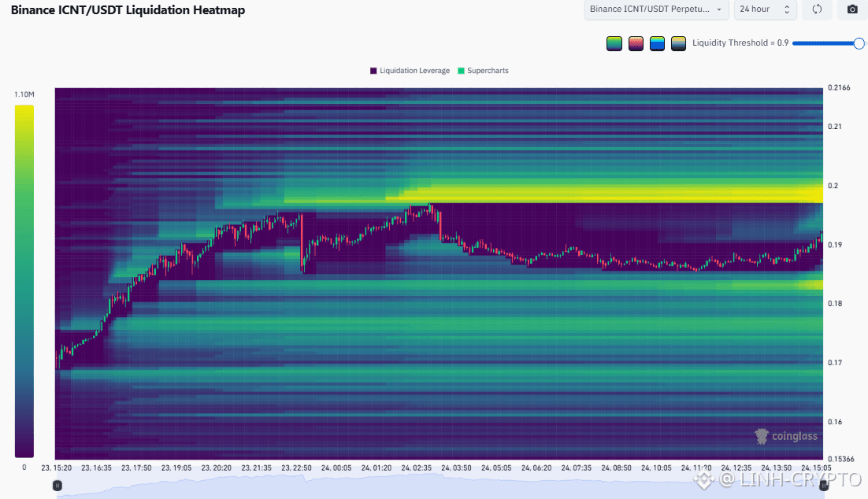
Task: Open the Binance ICNT/USDT Perpetual pair dropdown
Action: (655, 9)
